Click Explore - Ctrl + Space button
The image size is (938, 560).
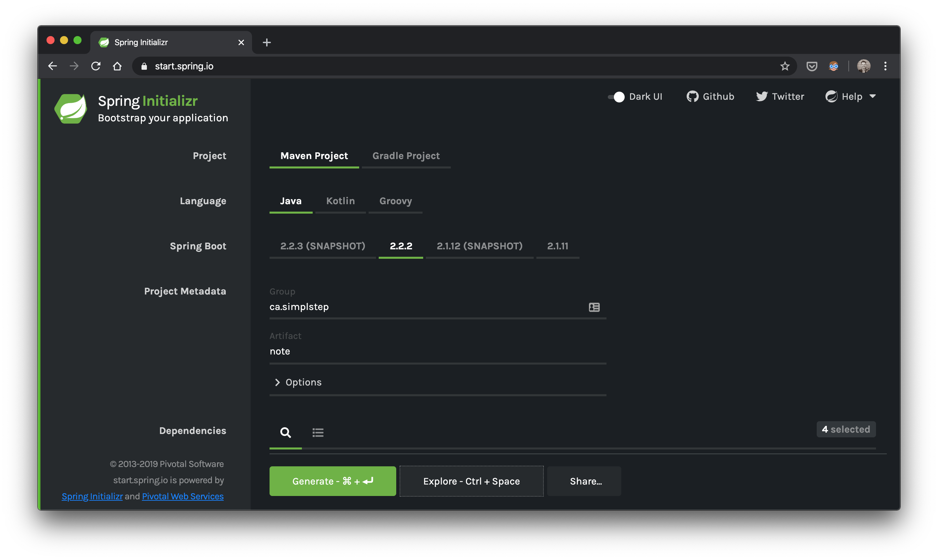(472, 481)
